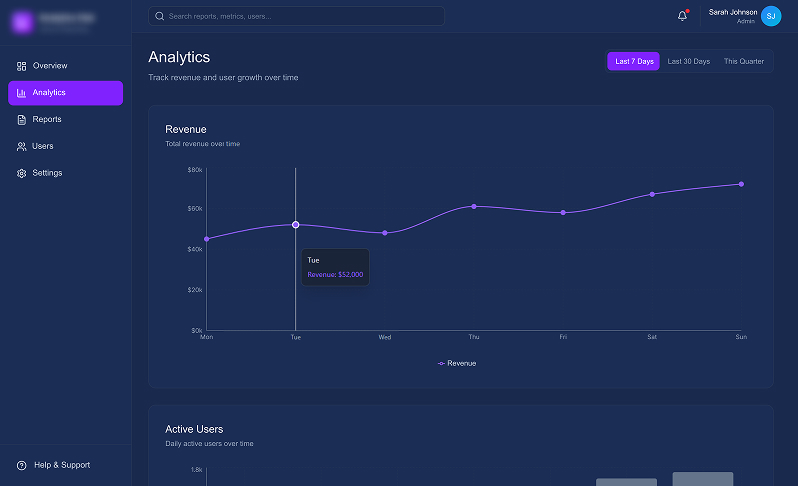The image size is (798, 486).
Task: Click the Users people icon
Action: click(x=22, y=146)
